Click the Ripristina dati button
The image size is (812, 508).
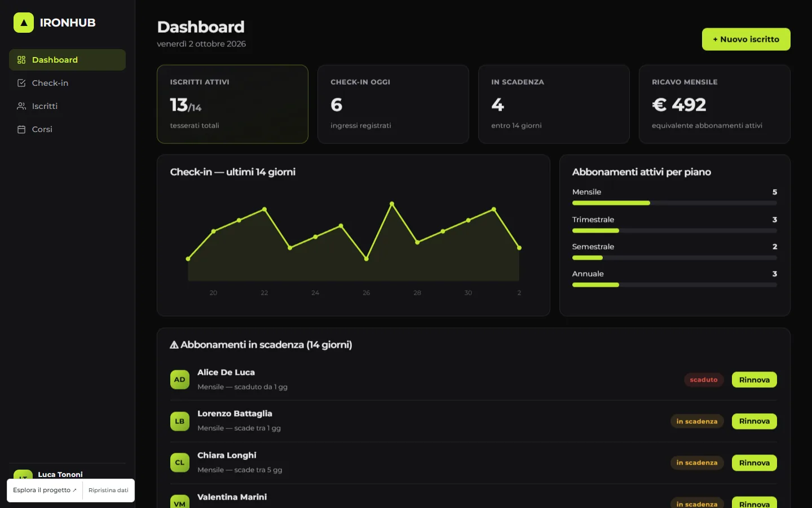(x=108, y=490)
